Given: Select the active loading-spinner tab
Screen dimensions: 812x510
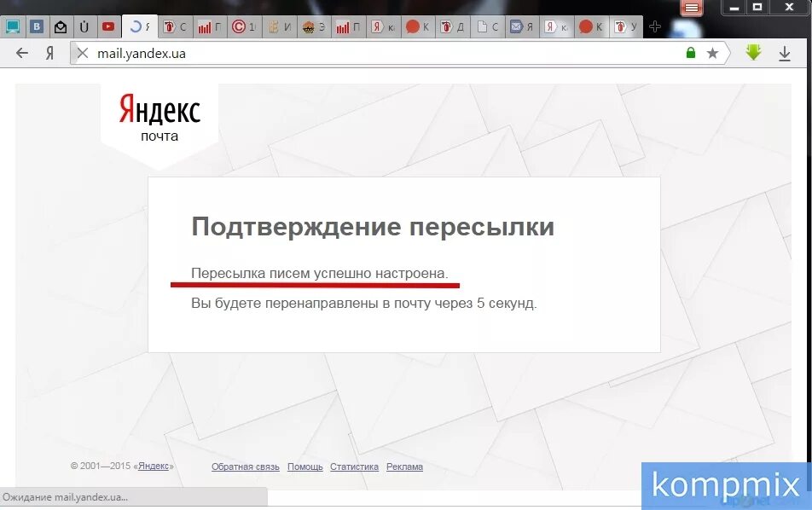Looking at the screenshot, I should 140,27.
